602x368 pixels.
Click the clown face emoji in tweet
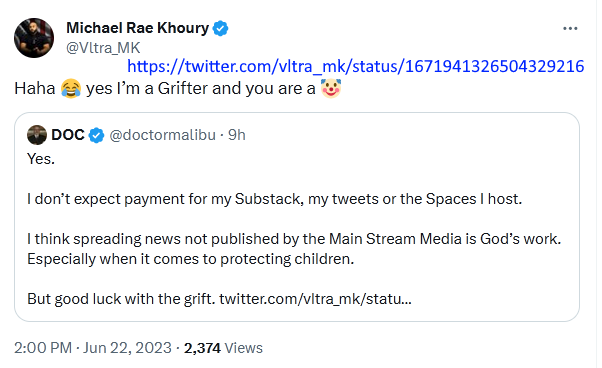pyautogui.click(x=331, y=88)
